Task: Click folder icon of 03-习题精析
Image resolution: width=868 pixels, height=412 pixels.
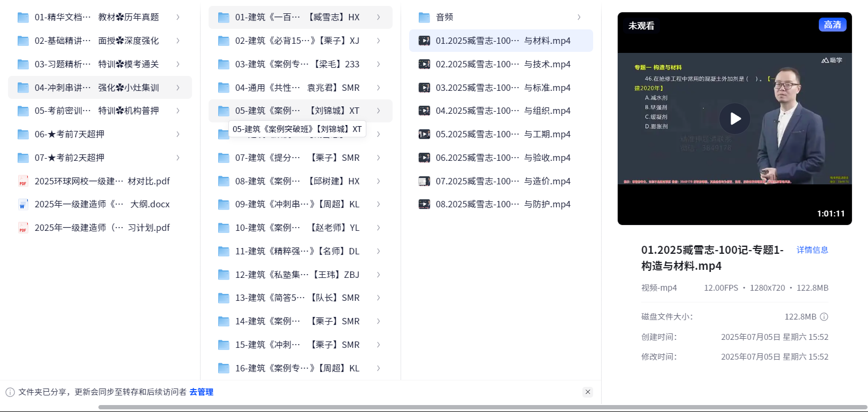Action: click(x=23, y=64)
